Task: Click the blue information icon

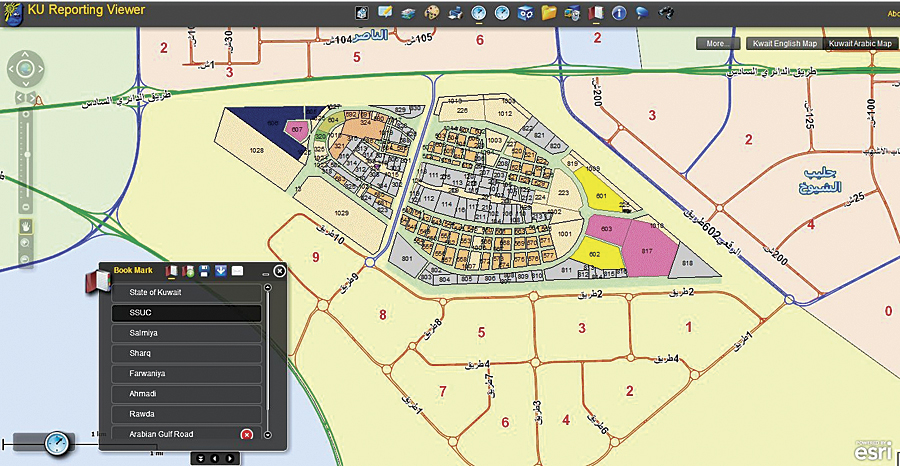Action: click(x=619, y=13)
